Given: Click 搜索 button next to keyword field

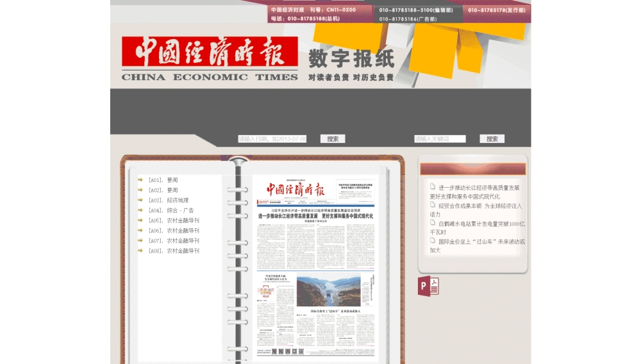Looking at the screenshot, I should [492, 139].
